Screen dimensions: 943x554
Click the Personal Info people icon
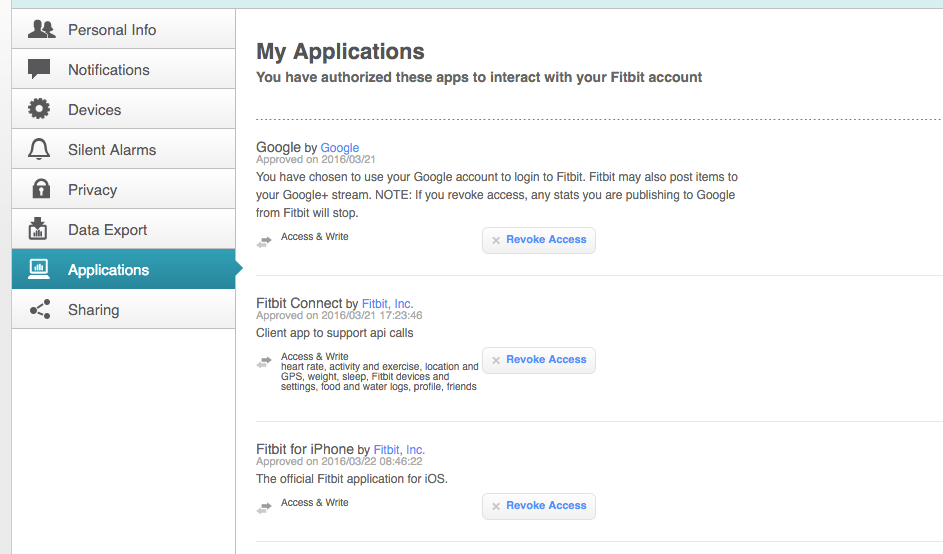[x=41, y=29]
